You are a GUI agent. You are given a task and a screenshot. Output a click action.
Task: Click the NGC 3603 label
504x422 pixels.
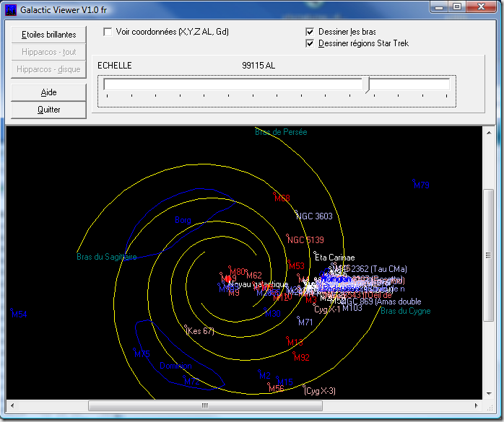pyautogui.click(x=314, y=216)
